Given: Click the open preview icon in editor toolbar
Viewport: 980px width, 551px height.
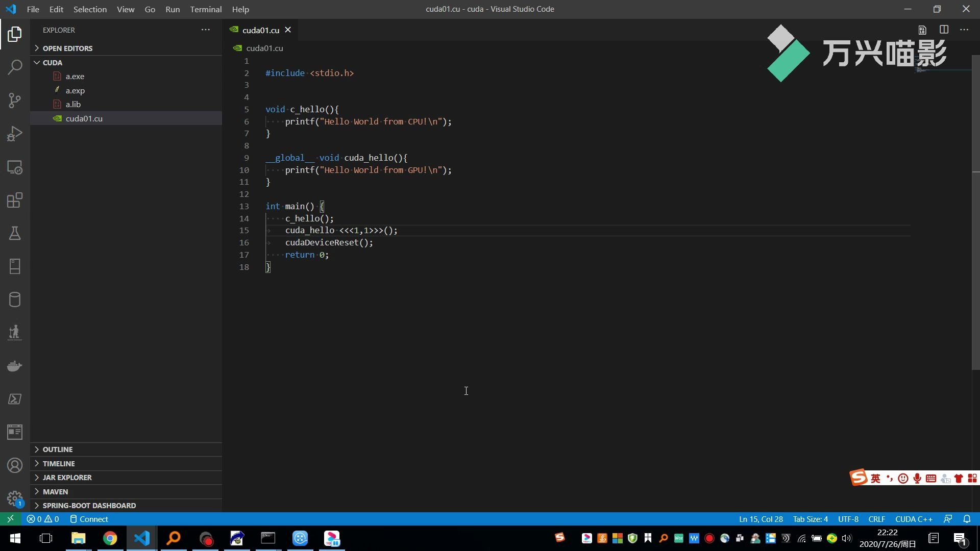Looking at the screenshot, I should pyautogui.click(x=922, y=30).
